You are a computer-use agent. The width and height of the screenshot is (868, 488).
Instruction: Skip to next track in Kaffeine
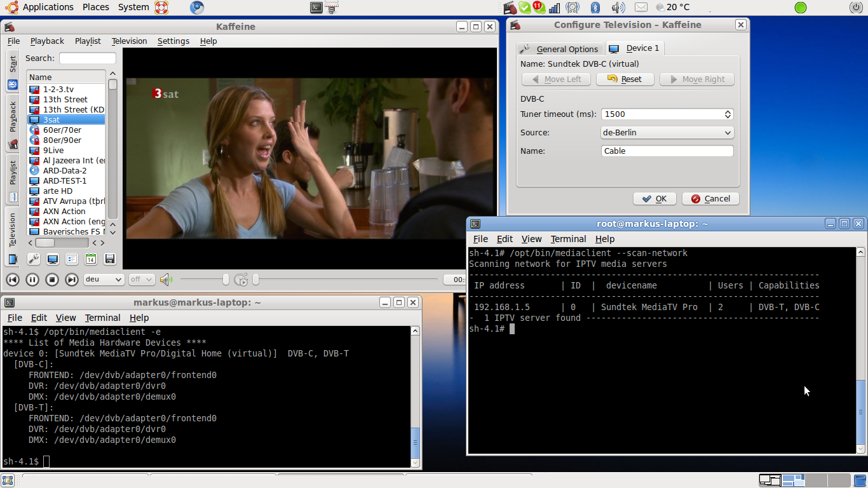(x=72, y=280)
